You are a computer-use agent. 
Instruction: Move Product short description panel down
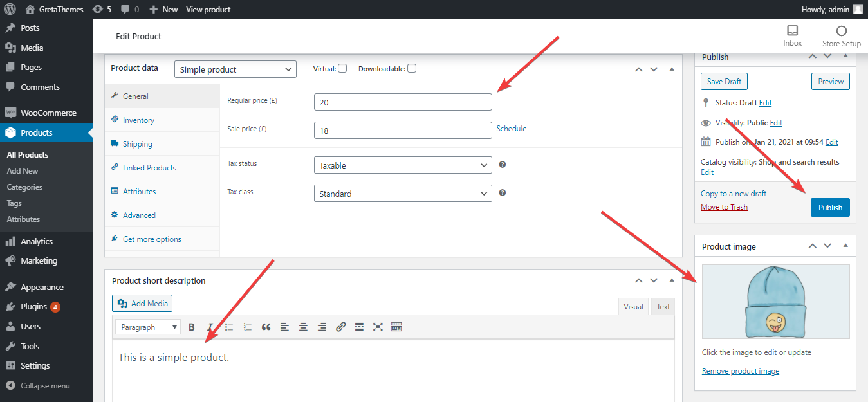click(654, 280)
